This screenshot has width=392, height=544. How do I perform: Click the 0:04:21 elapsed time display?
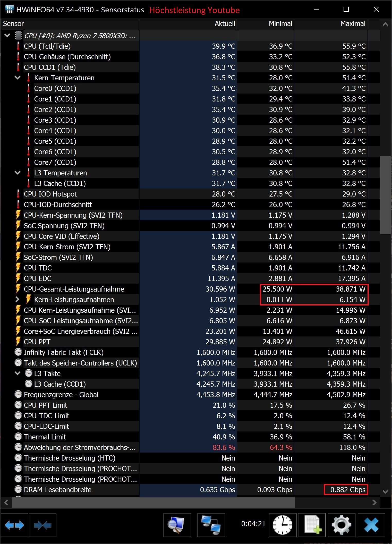(x=253, y=524)
